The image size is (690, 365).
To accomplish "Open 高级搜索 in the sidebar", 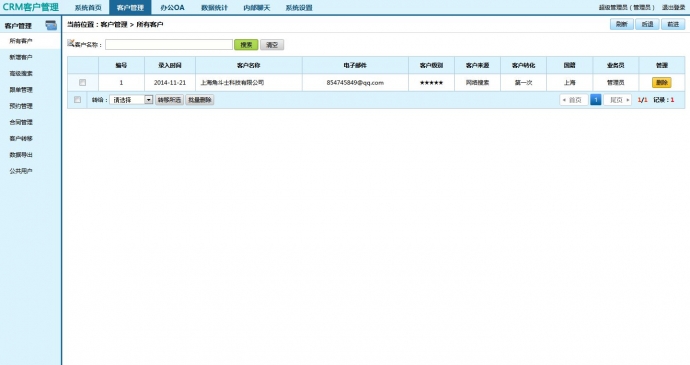I will click(21, 74).
